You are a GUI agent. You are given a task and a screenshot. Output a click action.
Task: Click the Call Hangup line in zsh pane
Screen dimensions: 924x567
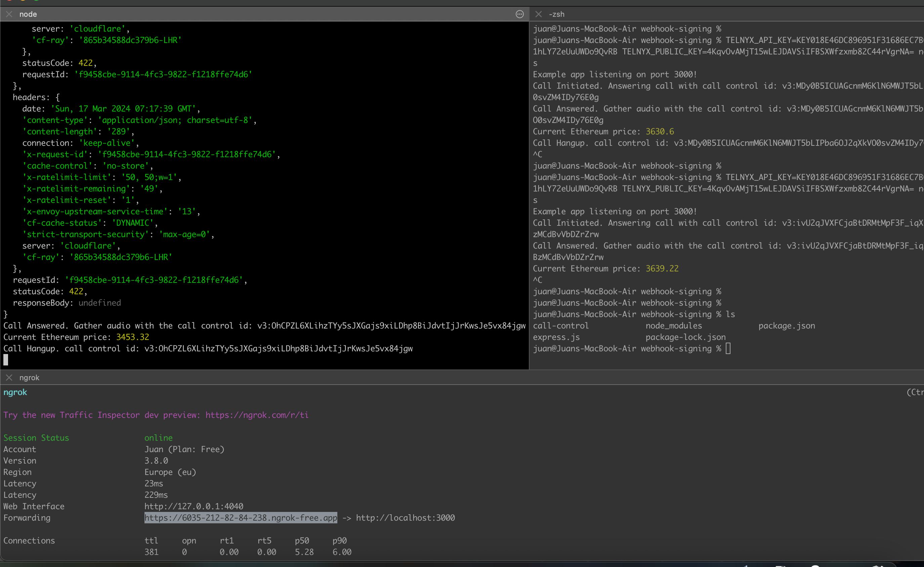(x=728, y=143)
